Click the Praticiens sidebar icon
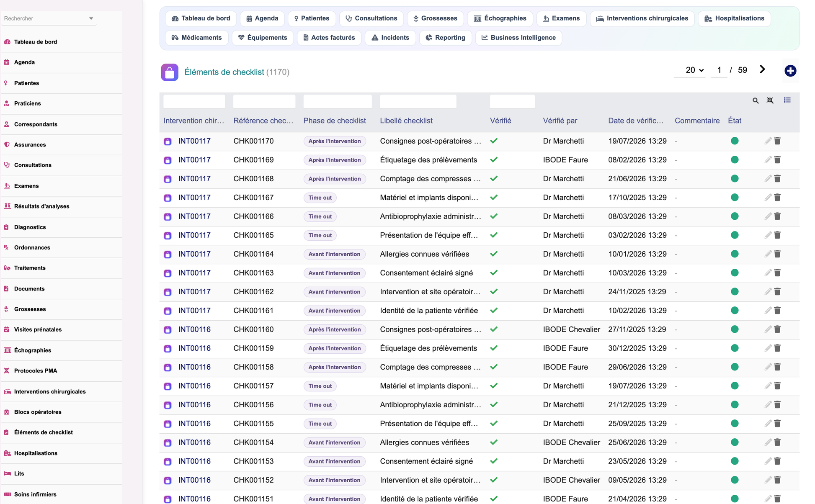This screenshot has width=815, height=504. 7,103
